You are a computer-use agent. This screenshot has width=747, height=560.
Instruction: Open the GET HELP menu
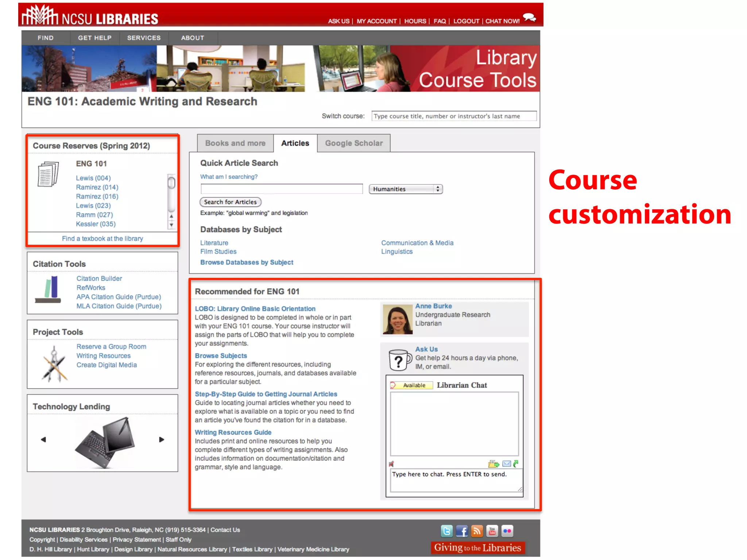pyautogui.click(x=95, y=38)
